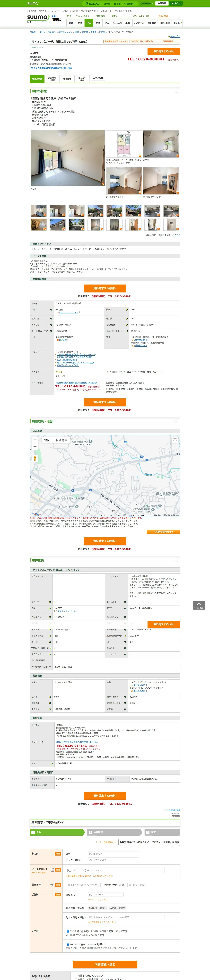Check 物件を実際に見てみたい option
This screenshot has height=980, width=210.
pos(76,975)
